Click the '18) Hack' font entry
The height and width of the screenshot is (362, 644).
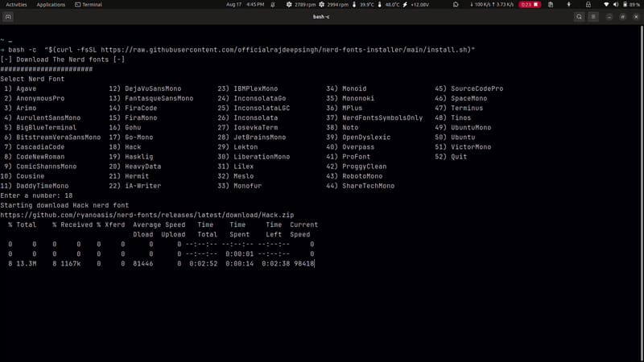tap(125, 147)
